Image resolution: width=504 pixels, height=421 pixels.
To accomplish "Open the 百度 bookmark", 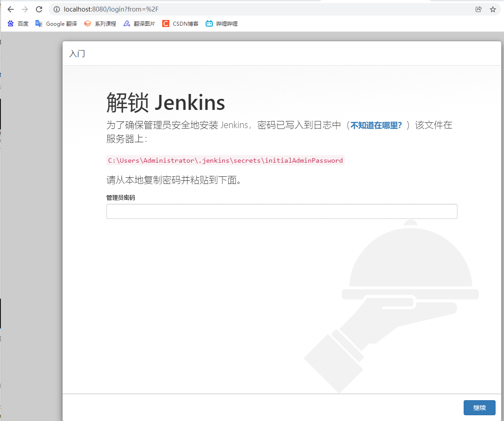I will tap(18, 23).
